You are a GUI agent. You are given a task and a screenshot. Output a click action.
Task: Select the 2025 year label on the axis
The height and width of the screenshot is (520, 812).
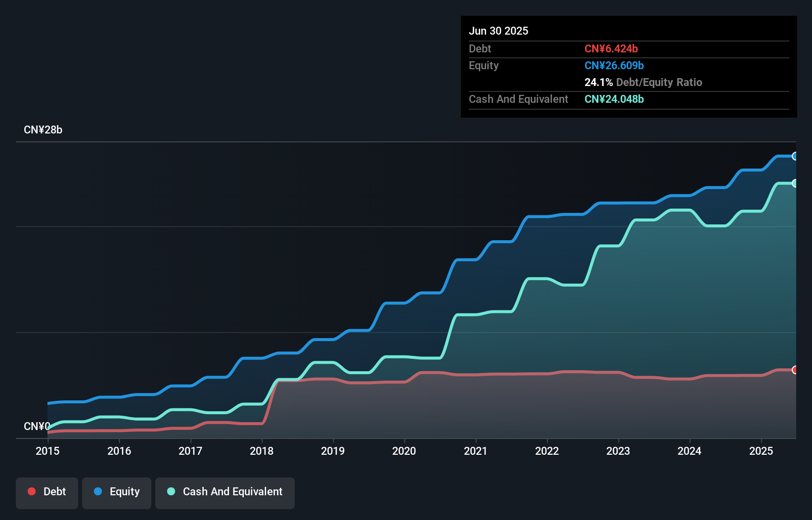click(762, 451)
